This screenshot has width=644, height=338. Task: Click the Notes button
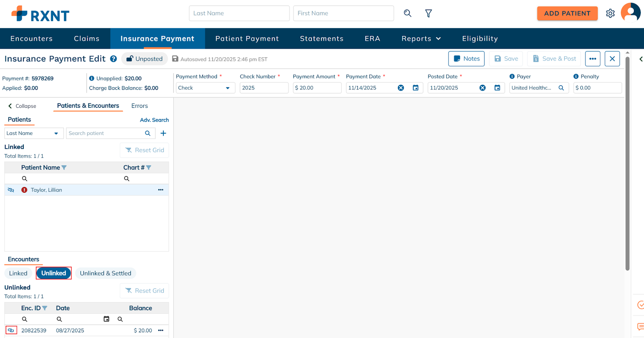click(466, 59)
